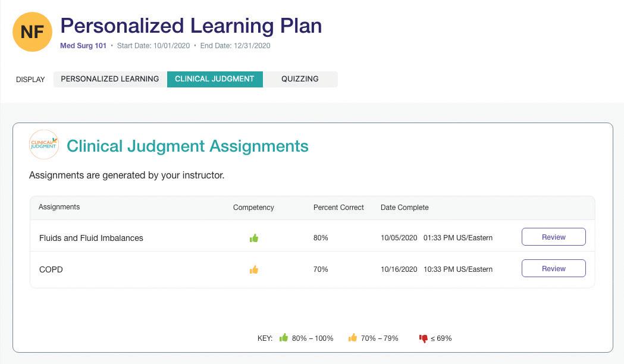
Task: Click yellow thumbs-up icon for COPD
Action: [254, 269]
